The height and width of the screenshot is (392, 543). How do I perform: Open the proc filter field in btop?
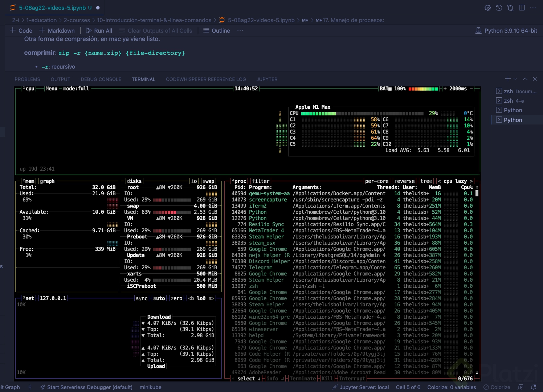261,181
